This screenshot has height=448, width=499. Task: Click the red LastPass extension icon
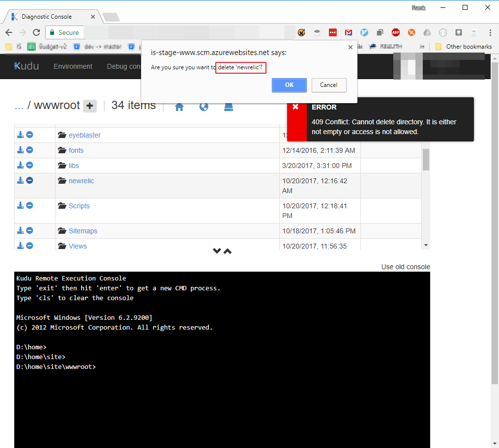(x=332, y=32)
